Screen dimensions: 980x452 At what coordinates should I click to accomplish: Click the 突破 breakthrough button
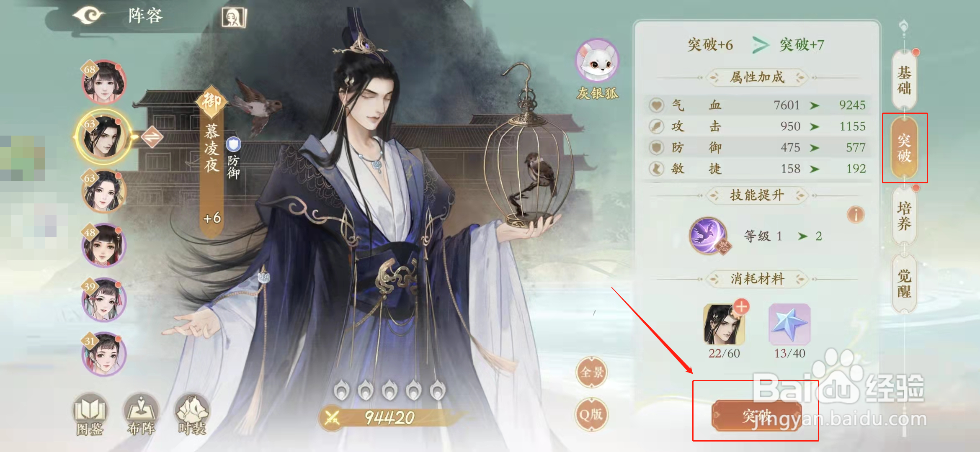tap(757, 416)
